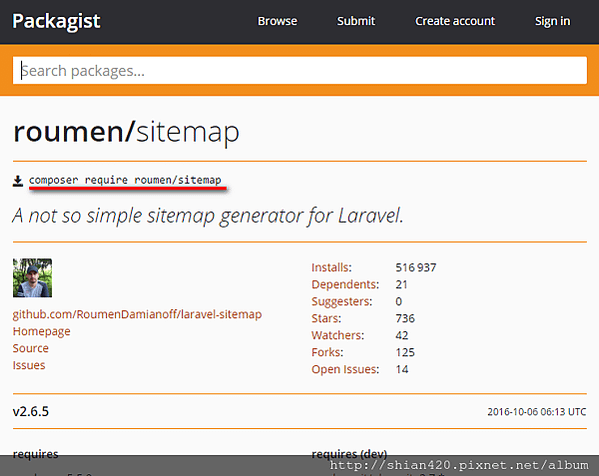The height and width of the screenshot is (476, 599).
Task: Click the Forks label
Action: (327, 352)
